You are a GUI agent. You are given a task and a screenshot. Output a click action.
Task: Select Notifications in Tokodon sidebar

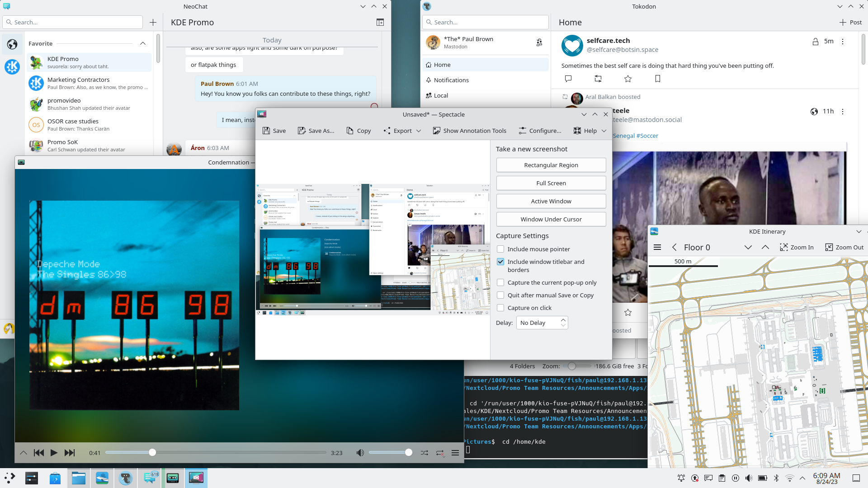pyautogui.click(x=452, y=79)
